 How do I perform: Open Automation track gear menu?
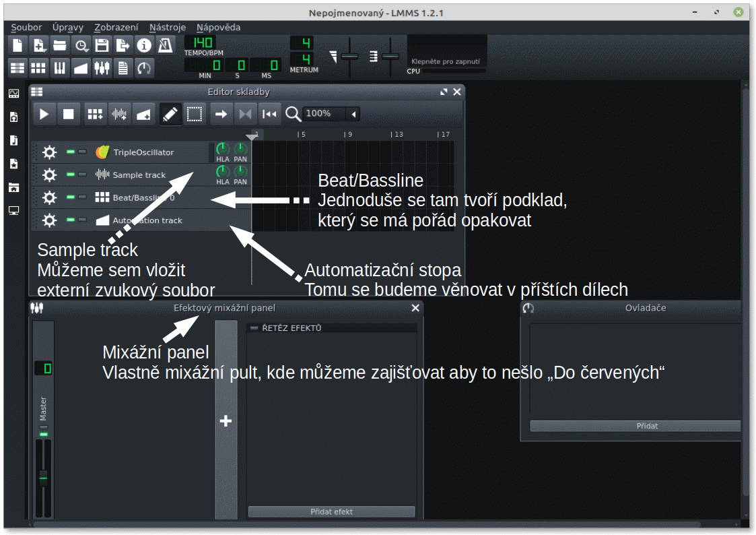coord(49,220)
